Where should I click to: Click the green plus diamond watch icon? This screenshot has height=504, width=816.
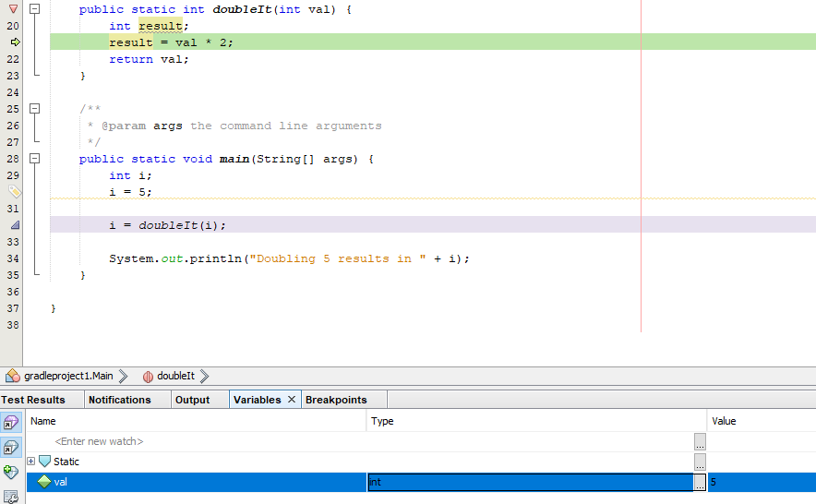pyautogui.click(x=11, y=473)
